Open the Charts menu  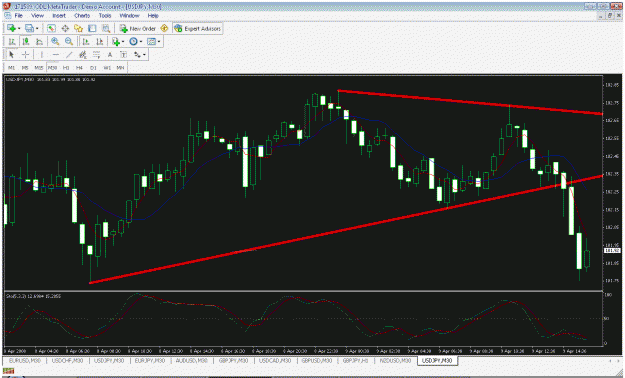coord(82,16)
